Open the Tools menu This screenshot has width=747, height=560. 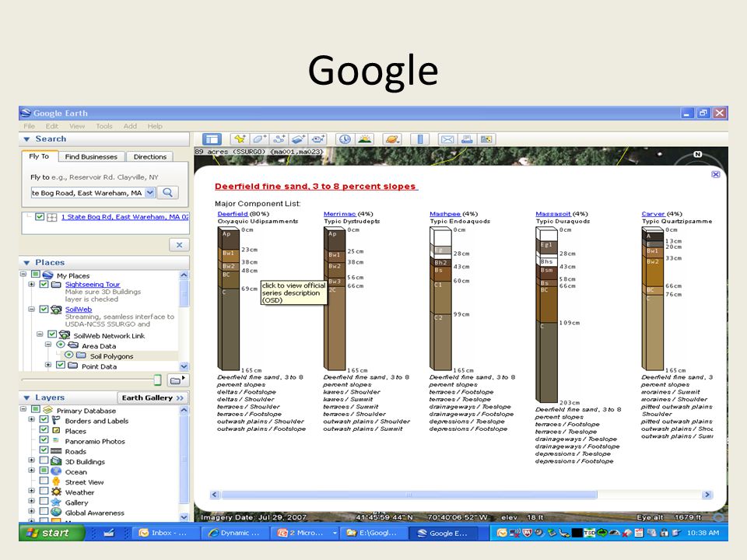click(103, 126)
